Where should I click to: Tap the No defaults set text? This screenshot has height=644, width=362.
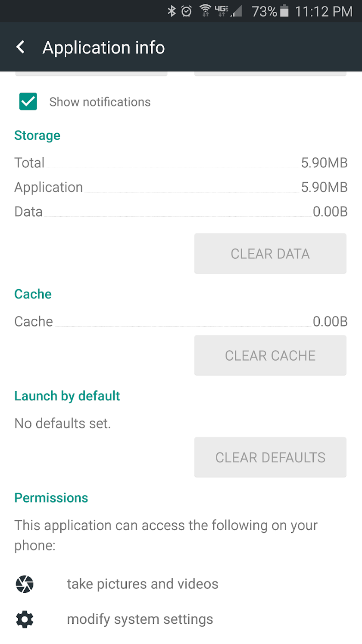click(62, 423)
